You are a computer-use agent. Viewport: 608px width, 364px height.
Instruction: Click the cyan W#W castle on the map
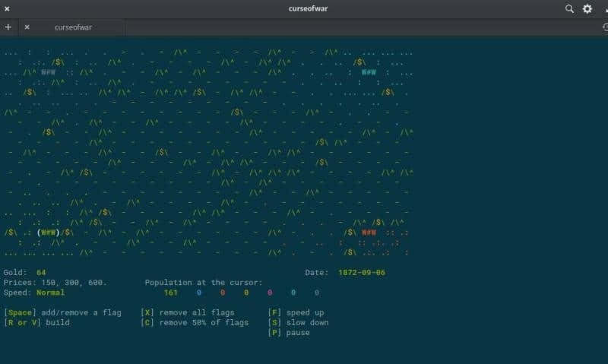pos(369,73)
